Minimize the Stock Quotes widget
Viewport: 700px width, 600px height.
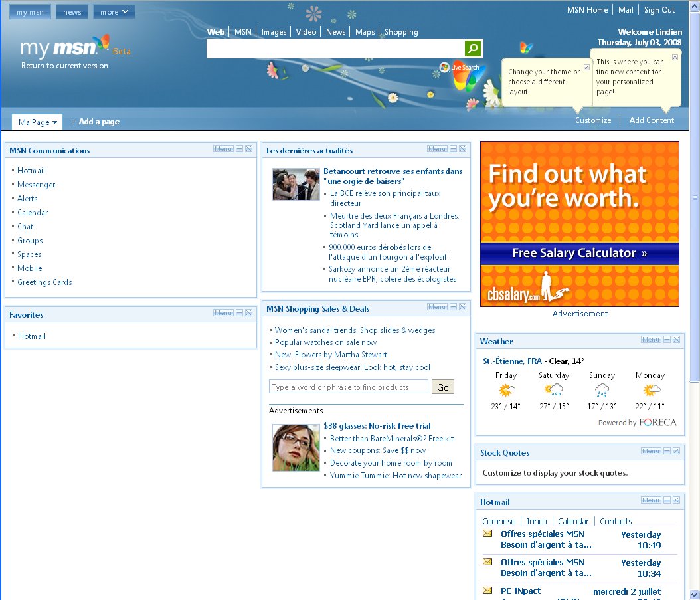click(667, 451)
